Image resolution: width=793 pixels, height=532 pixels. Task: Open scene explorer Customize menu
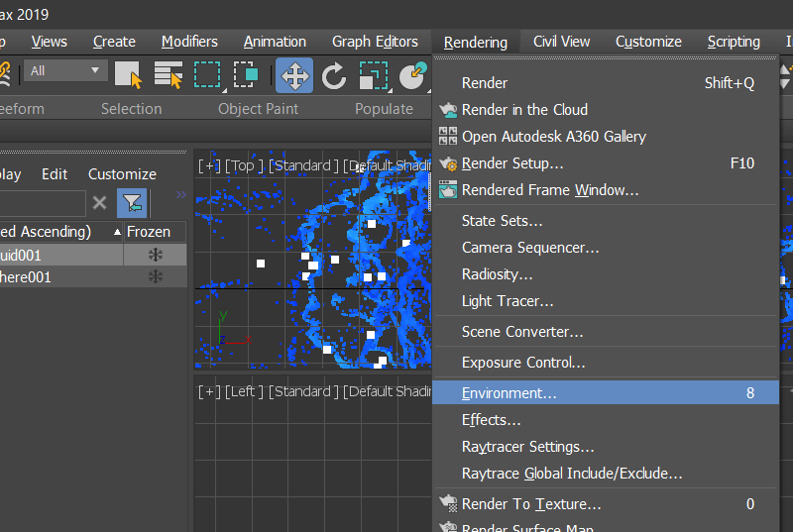pos(122,174)
